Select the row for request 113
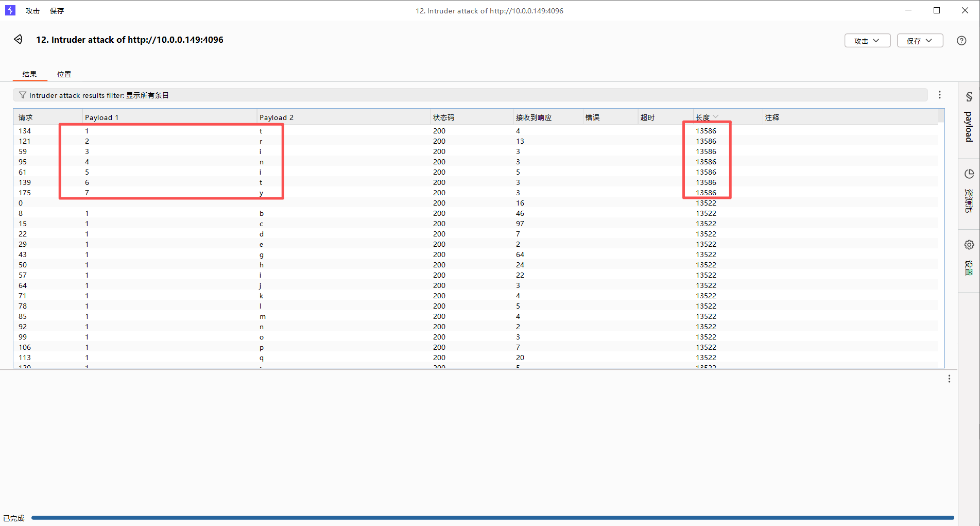980x526 pixels. click(475, 358)
